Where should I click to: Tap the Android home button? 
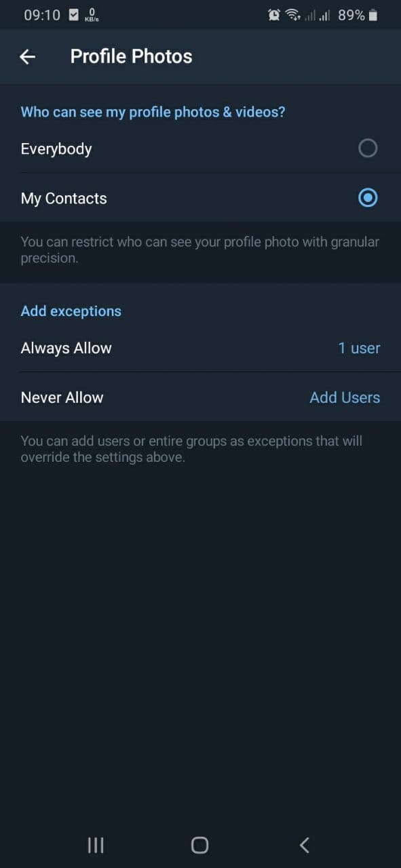[x=199, y=844]
